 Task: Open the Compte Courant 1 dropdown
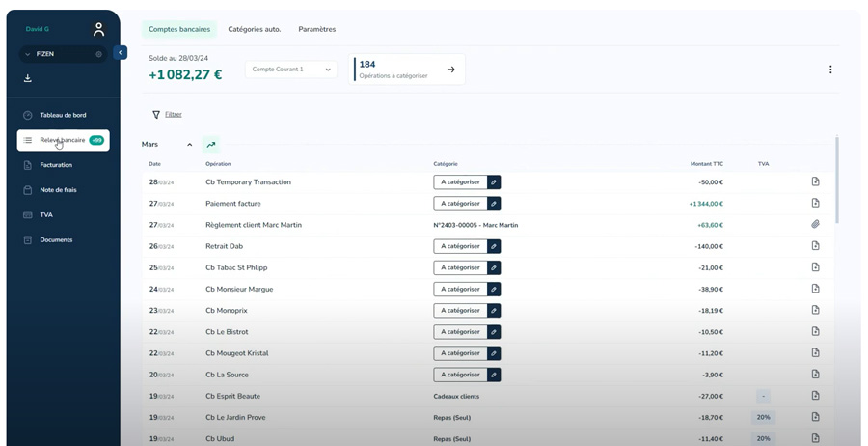(290, 70)
